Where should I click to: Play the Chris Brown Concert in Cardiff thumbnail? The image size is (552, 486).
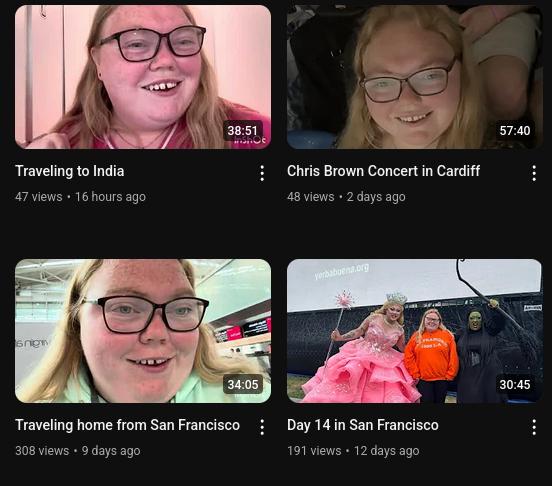pyautogui.click(x=414, y=77)
